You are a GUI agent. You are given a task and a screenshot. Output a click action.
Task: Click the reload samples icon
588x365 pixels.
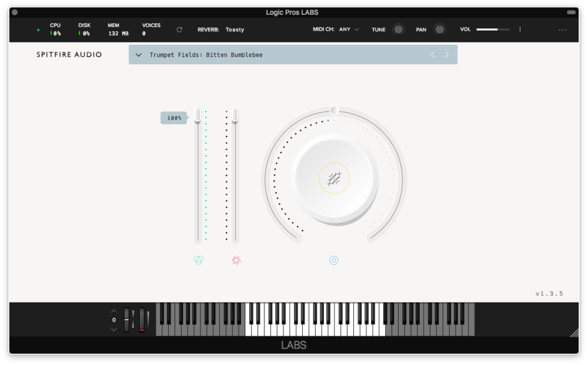click(179, 29)
